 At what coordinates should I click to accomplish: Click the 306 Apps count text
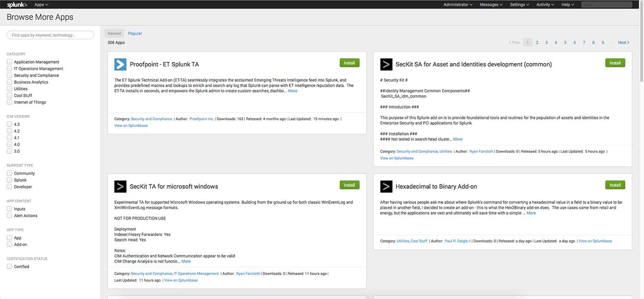pyautogui.click(x=116, y=42)
